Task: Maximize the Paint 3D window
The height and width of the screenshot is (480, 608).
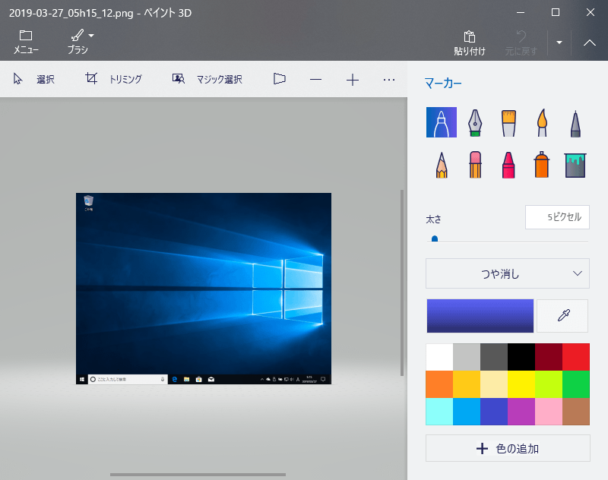Action: 555,12
